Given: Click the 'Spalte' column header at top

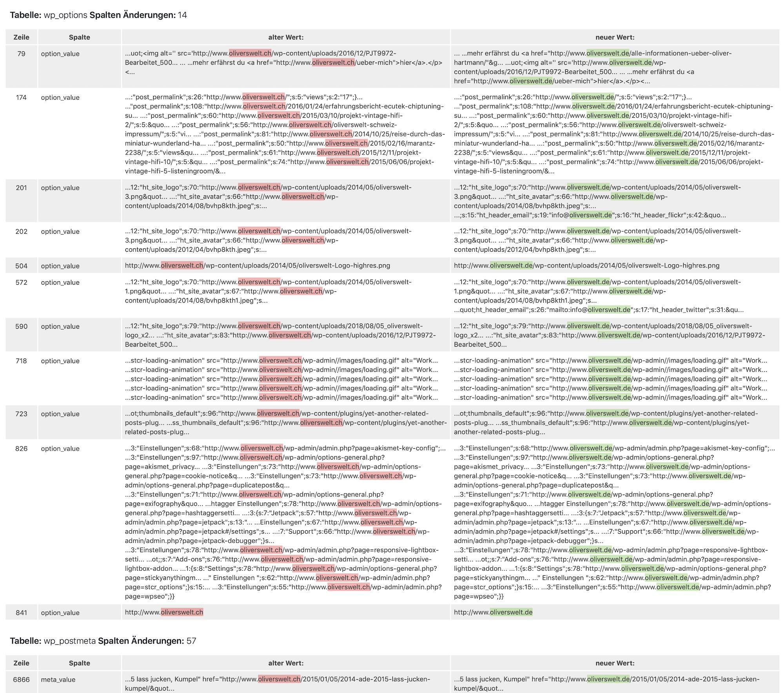Looking at the screenshot, I should 79,37.
